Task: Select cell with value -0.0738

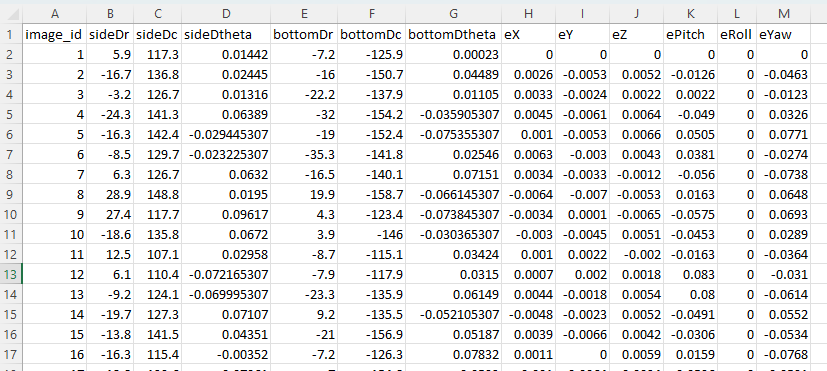Action: coord(783,174)
